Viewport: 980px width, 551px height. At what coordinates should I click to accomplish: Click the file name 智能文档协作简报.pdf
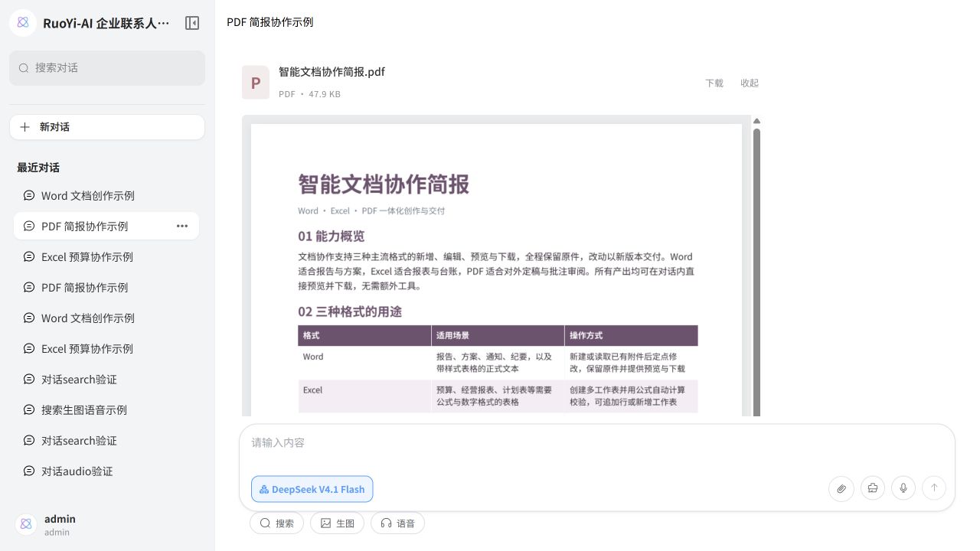click(332, 72)
